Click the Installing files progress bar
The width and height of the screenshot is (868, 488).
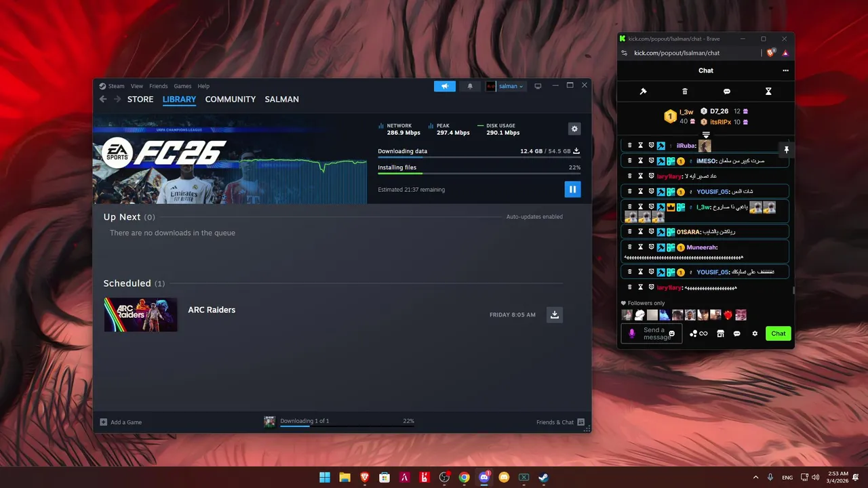[x=479, y=174]
